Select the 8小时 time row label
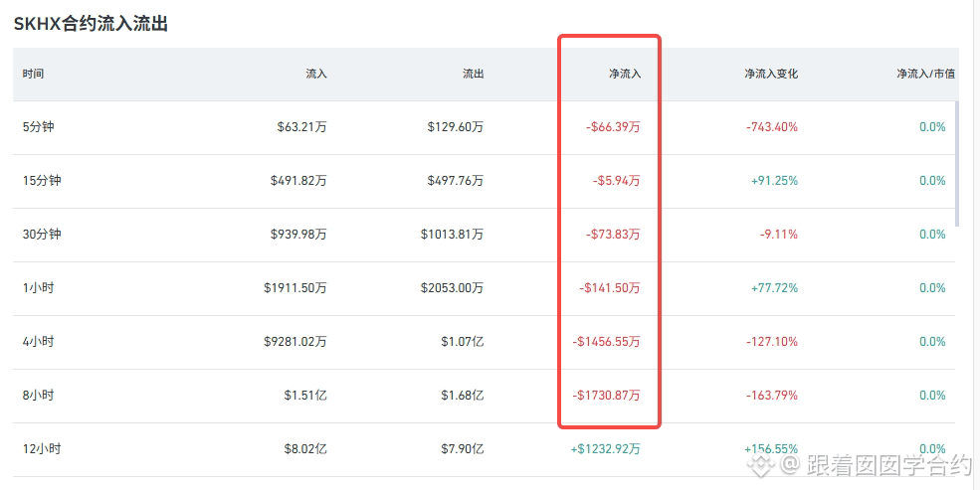Viewport: 980px width, 490px height. [x=39, y=396]
